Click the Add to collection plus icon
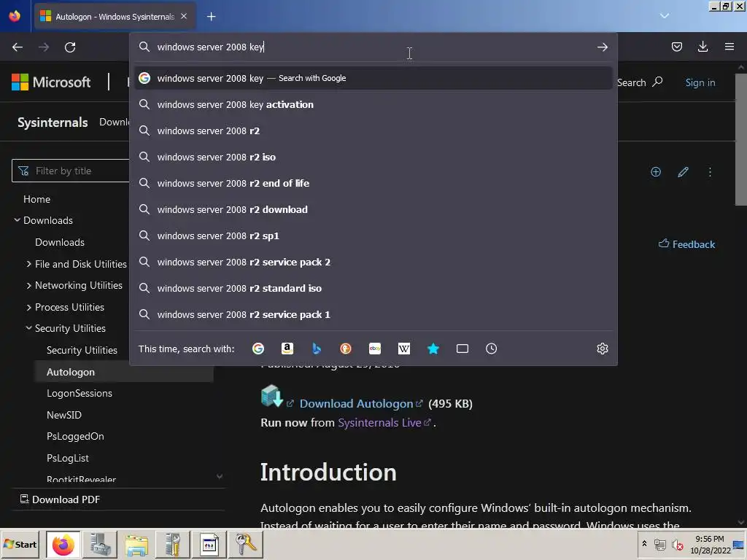 (656, 172)
